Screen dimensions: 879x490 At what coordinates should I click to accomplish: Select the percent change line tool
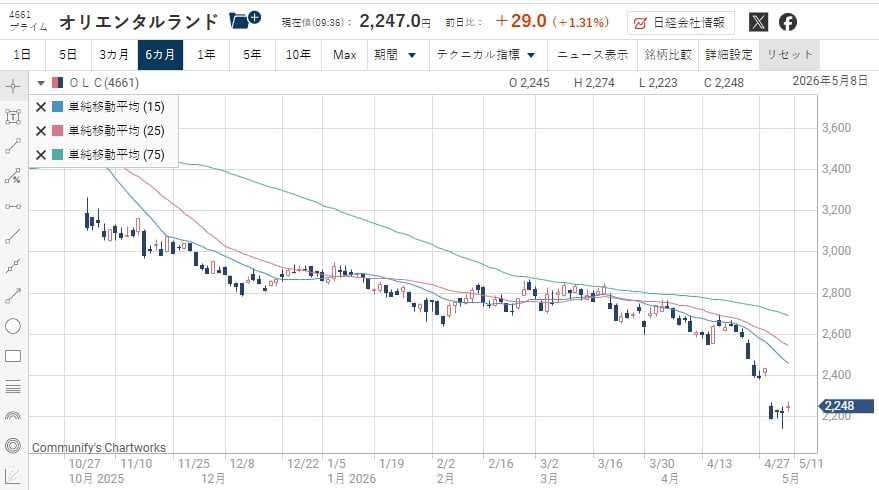coord(13,176)
